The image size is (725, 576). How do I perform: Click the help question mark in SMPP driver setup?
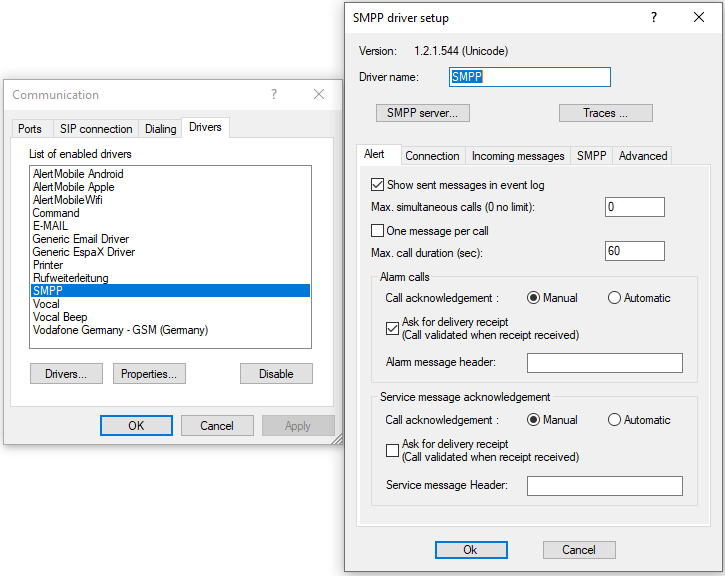654,18
